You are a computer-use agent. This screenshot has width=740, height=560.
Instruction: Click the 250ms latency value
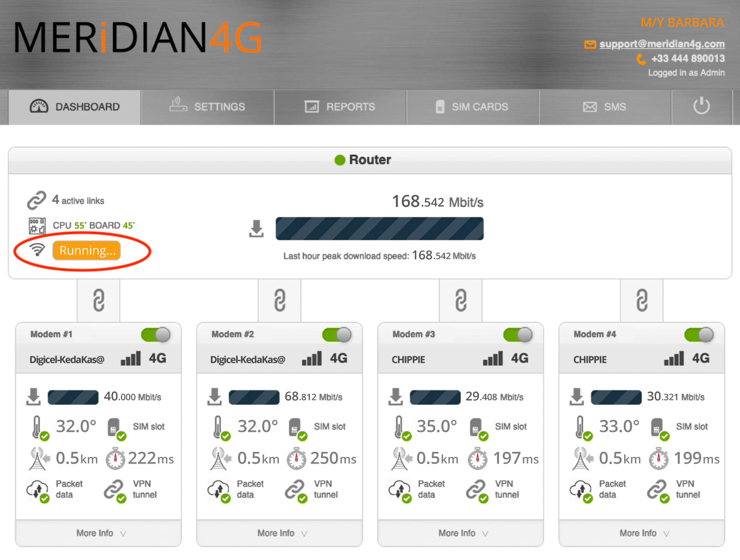point(333,459)
